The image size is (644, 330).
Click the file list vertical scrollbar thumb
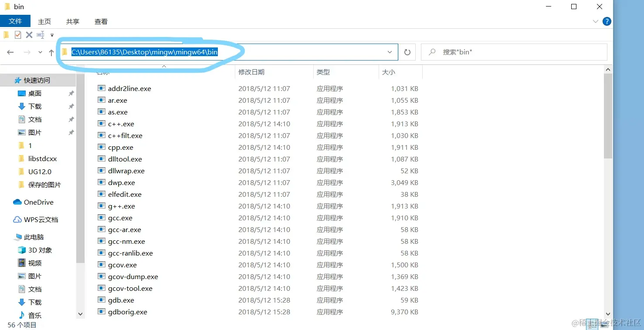pos(608,116)
